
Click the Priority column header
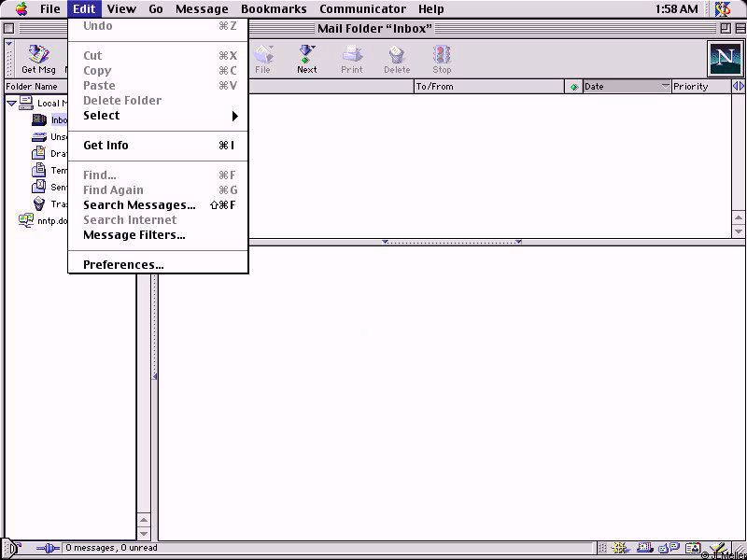coord(700,87)
